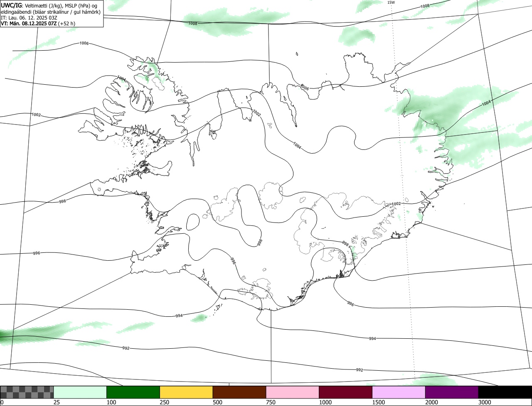Viewport: 532px width, 406px height.
Task: Pick the yellow 250–500 legend swatch
Action: tap(186, 392)
